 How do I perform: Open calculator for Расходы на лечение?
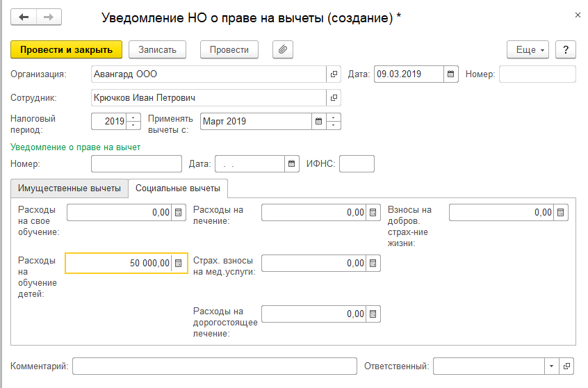tap(373, 213)
